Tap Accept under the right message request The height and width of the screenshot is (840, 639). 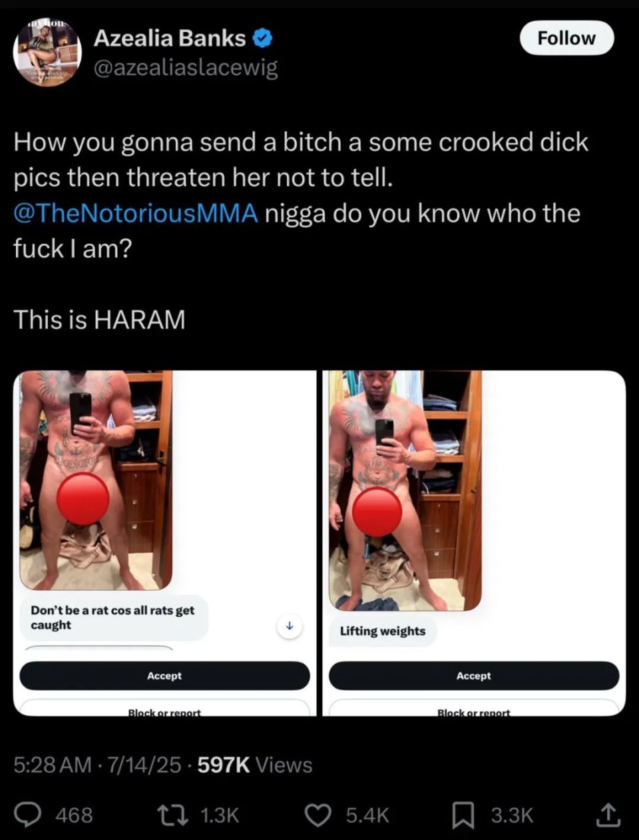point(474,675)
